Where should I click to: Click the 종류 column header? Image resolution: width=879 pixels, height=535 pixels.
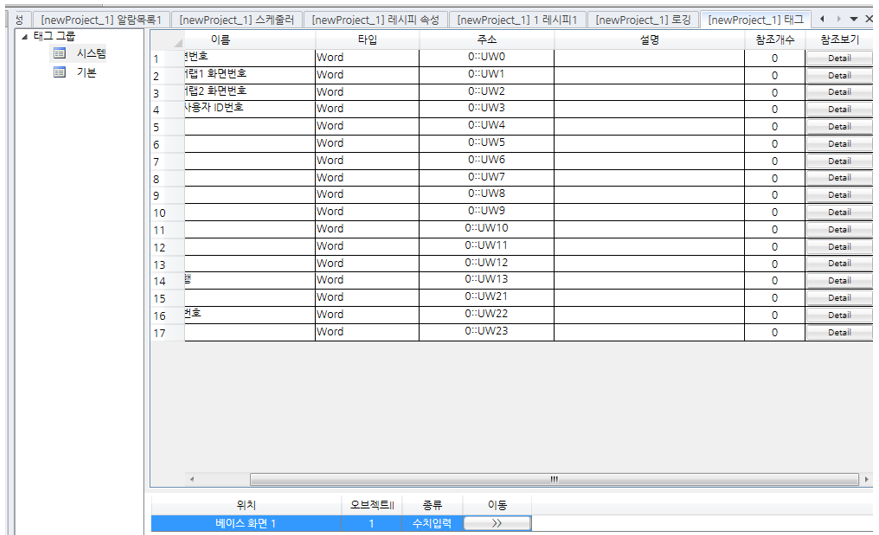pos(432,505)
